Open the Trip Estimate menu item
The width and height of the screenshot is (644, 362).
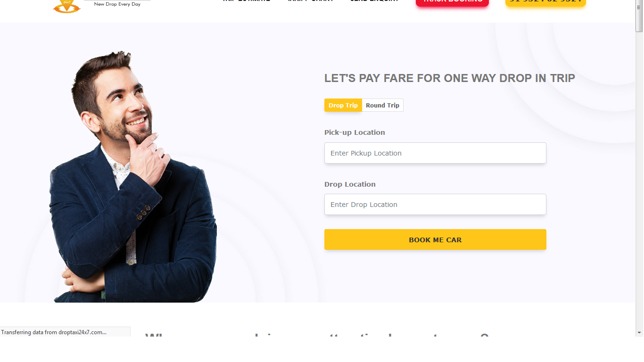coord(246,1)
